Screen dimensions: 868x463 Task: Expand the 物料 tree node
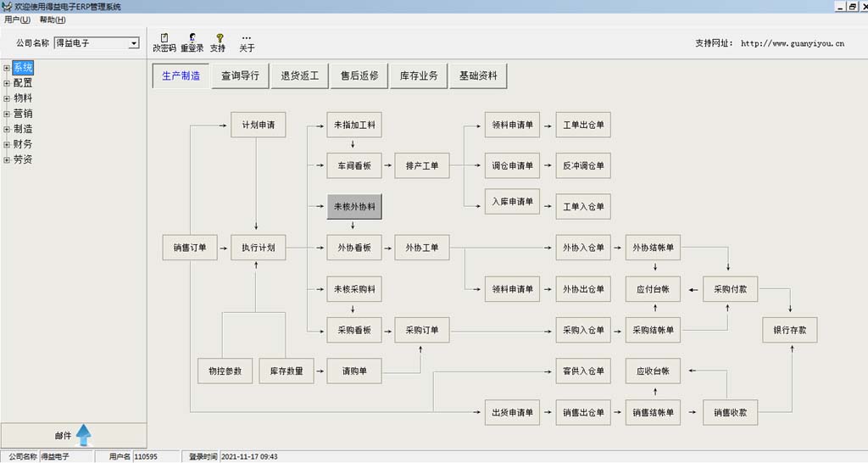pyautogui.click(x=7, y=98)
